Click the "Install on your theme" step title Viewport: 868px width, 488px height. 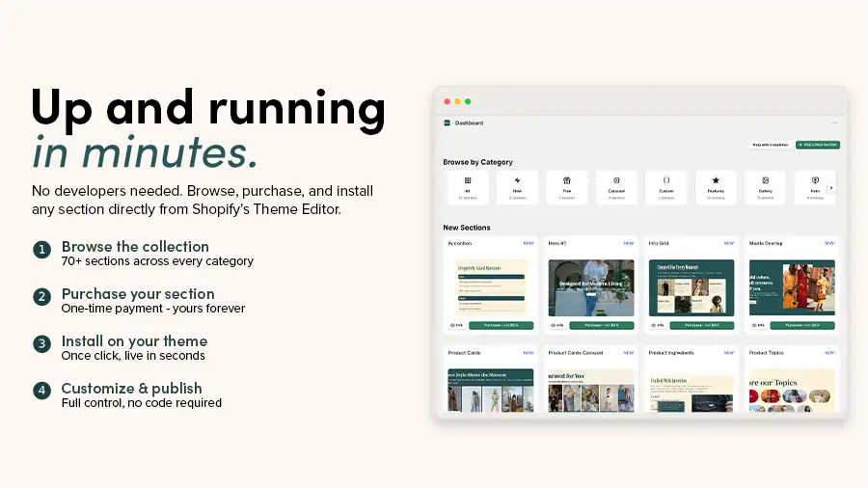point(134,341)
